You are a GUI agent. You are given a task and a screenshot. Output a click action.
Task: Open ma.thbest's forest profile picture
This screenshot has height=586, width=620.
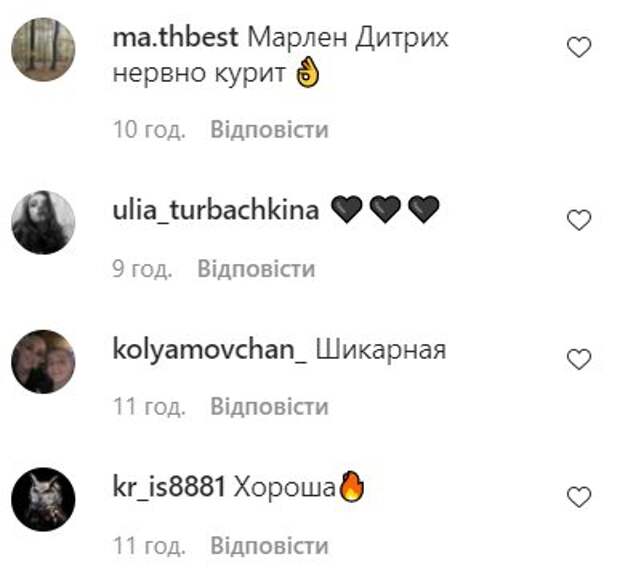click(x=43, y=49)
